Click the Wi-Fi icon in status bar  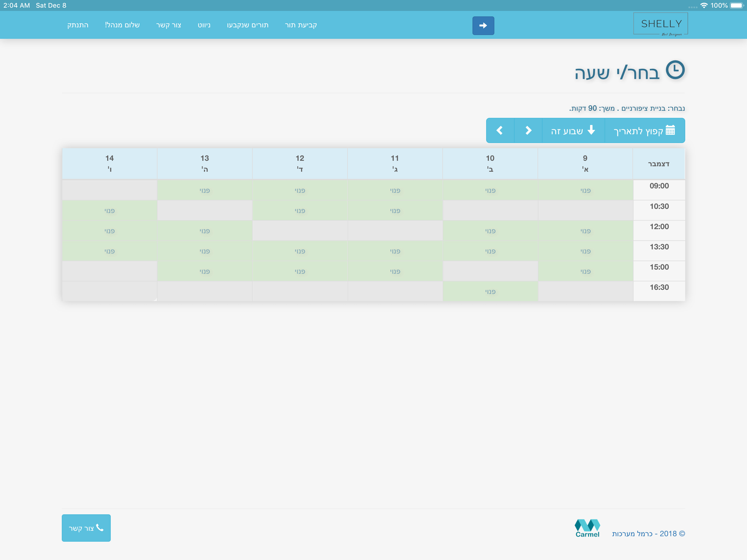click(x=704, y=5)
